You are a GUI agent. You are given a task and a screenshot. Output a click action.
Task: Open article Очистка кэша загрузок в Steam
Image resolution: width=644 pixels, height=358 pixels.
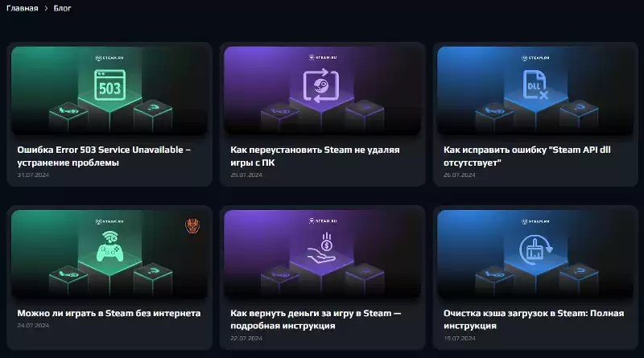click(534, 319)
